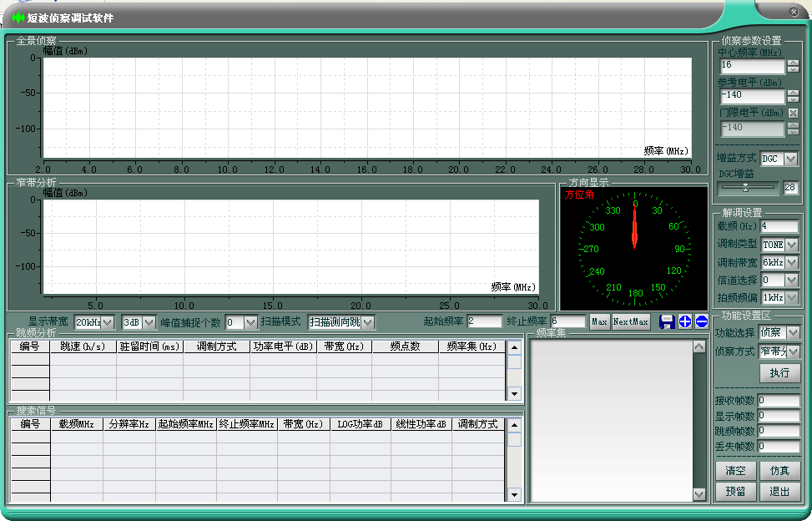Open the 侦察方式 dropdown

[794, 352]
